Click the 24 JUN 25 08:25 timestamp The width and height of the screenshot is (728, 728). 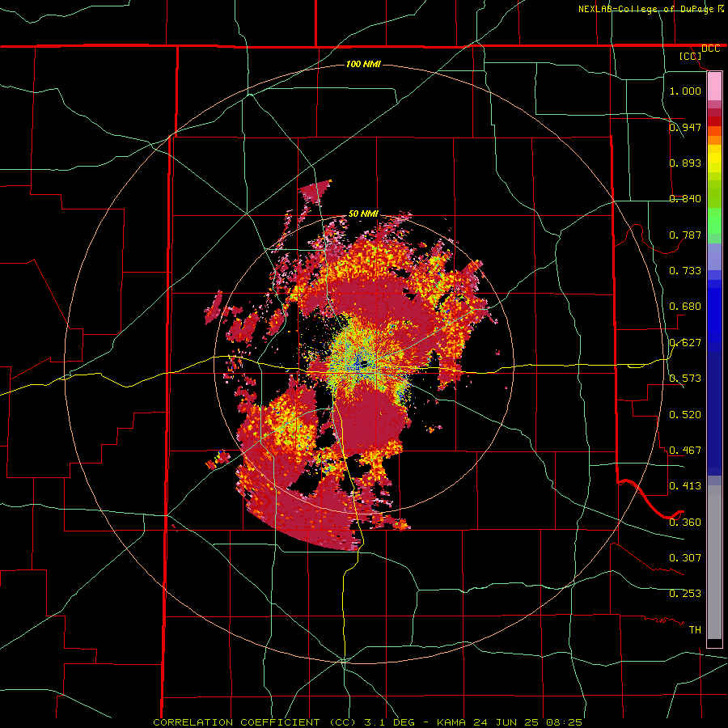click(x=527, y=722)
